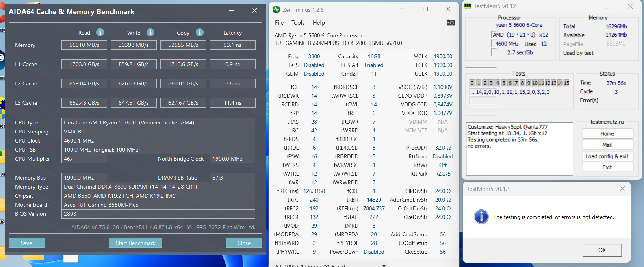Click the info icon next to Read

[100, 32]
